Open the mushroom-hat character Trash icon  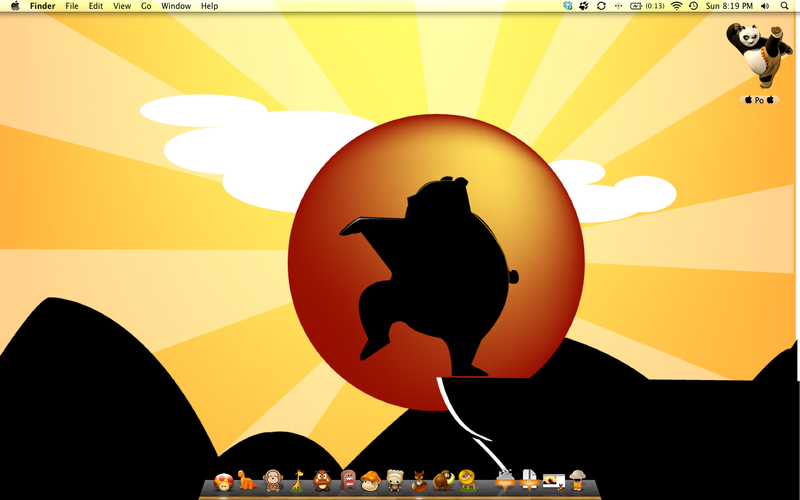coord(578,481)
